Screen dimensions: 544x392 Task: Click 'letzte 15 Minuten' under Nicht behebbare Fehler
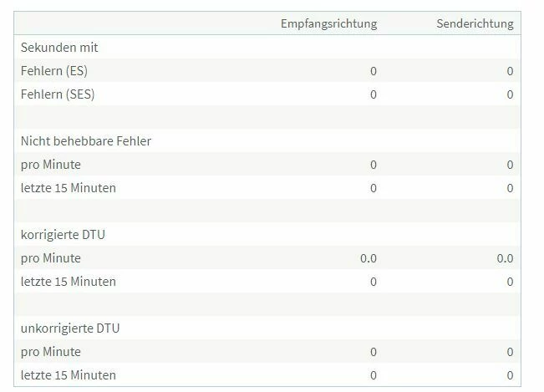(69, 188)
